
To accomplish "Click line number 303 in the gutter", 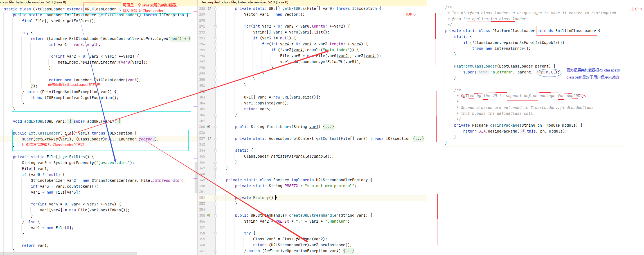I will tap(202, 97).
